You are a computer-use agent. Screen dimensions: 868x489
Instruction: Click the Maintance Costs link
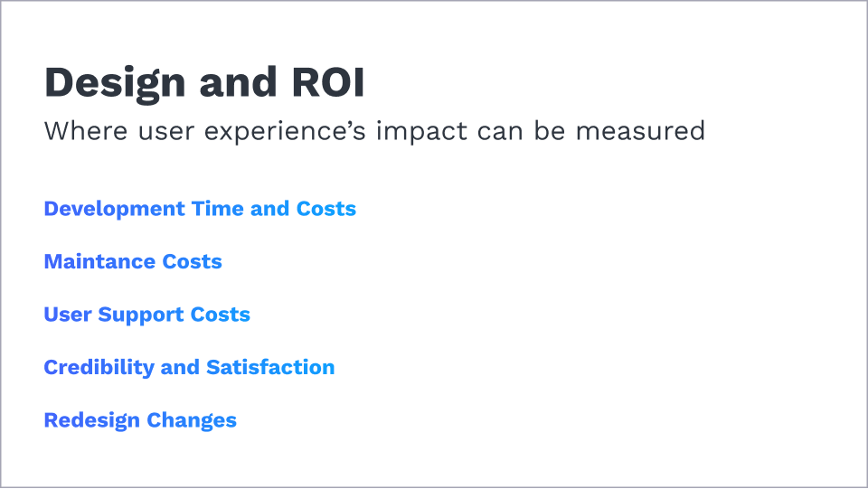tap(133, 262)
